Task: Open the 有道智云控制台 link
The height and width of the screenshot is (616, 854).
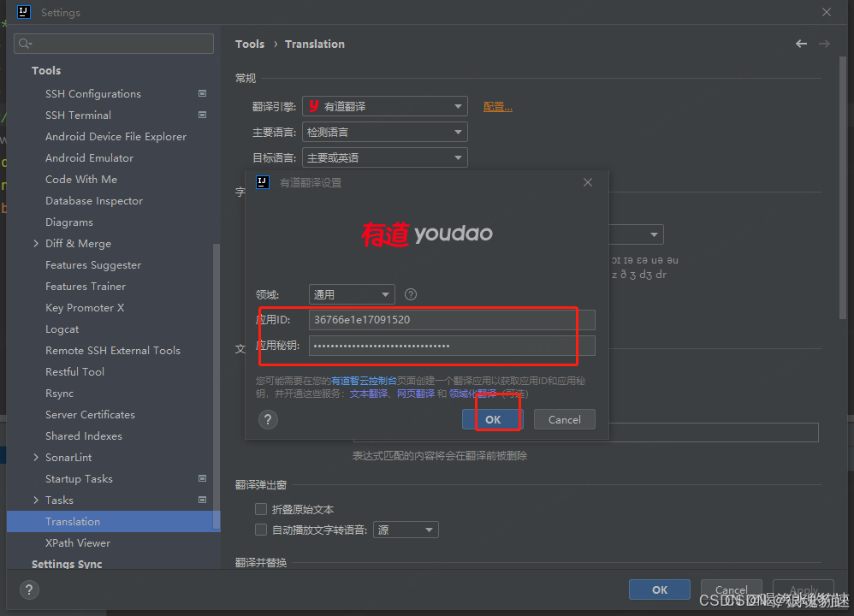Action: (364, 381)
